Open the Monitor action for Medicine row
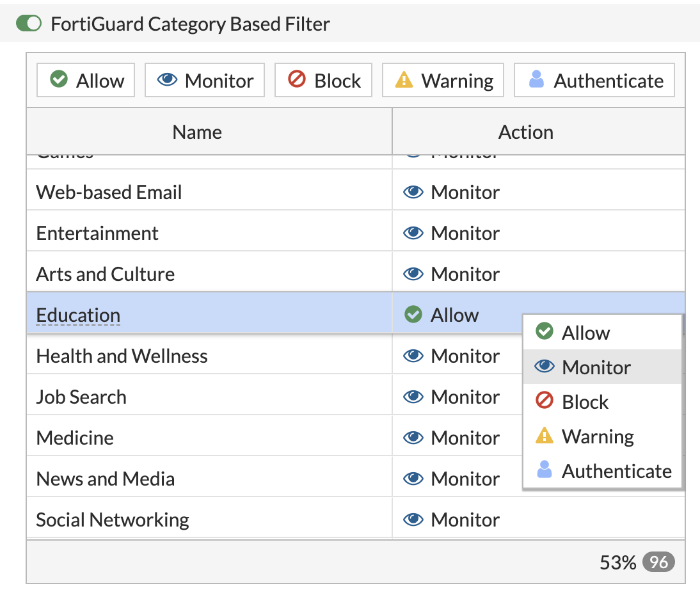700x595 pixels. [454, 438]
